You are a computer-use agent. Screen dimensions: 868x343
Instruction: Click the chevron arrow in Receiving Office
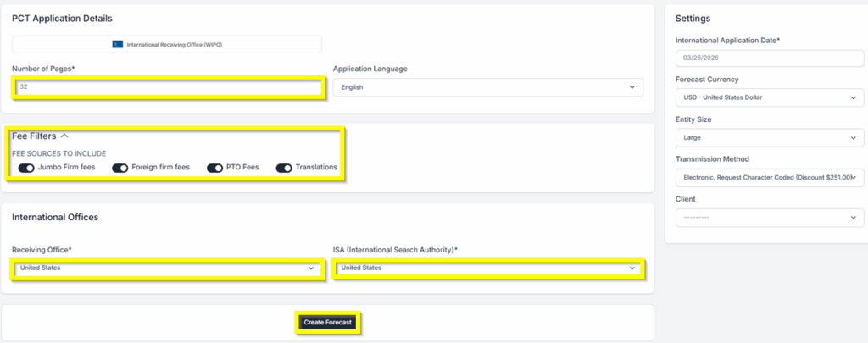311,268
